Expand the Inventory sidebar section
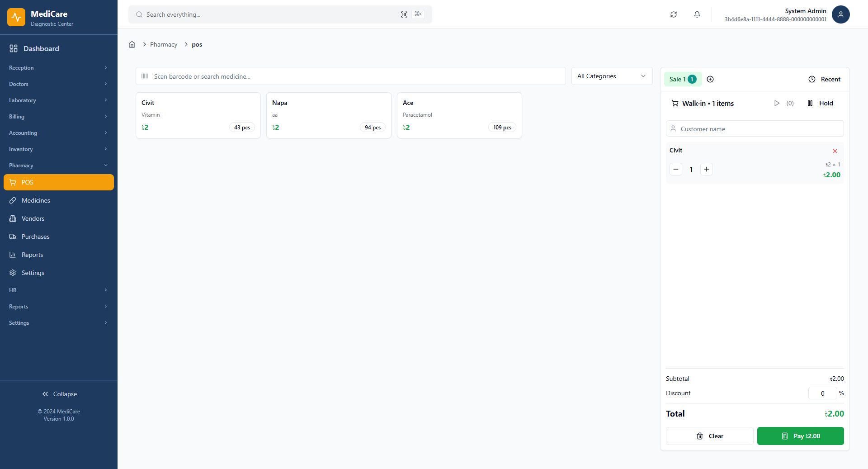The height and width of the screenshot is (469, 868). click(58, 149)
